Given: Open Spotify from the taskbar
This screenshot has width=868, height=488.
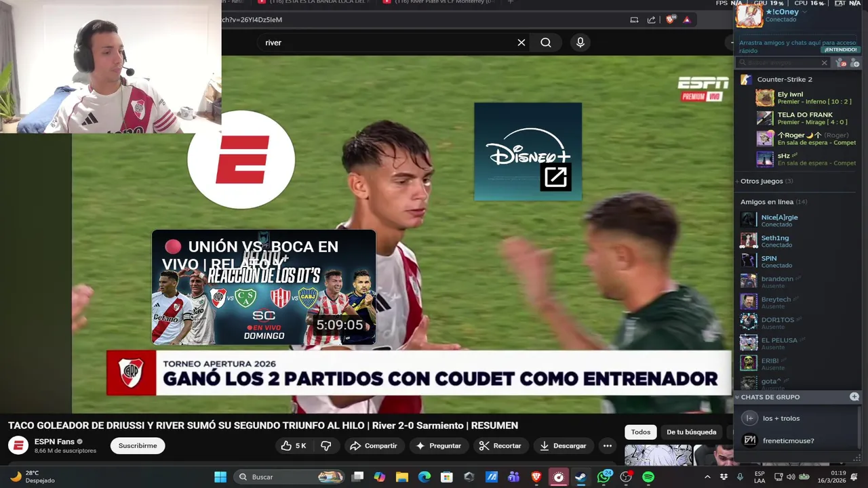Looking at the screenshot, I should click(648, 477).
